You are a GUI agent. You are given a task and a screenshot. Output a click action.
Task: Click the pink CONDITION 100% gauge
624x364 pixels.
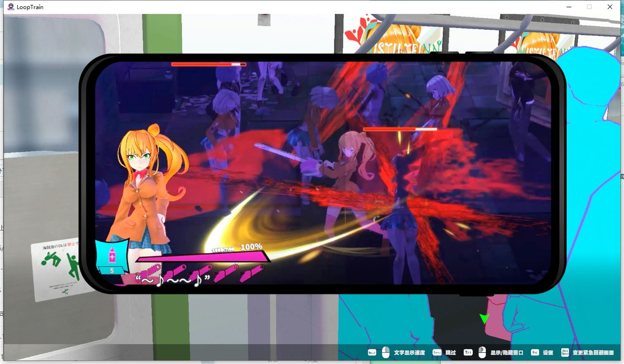pos(202,257)
